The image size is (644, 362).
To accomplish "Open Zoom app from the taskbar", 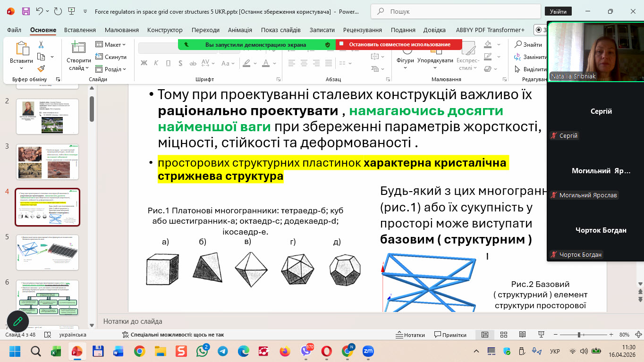I will pos(368,351).
